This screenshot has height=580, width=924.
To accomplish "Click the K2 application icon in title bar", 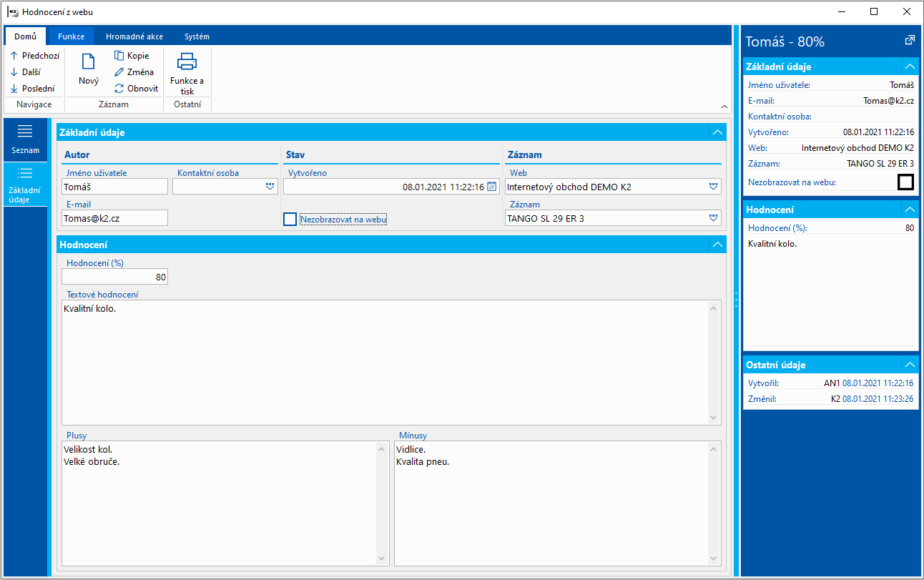I will (12, 11).
